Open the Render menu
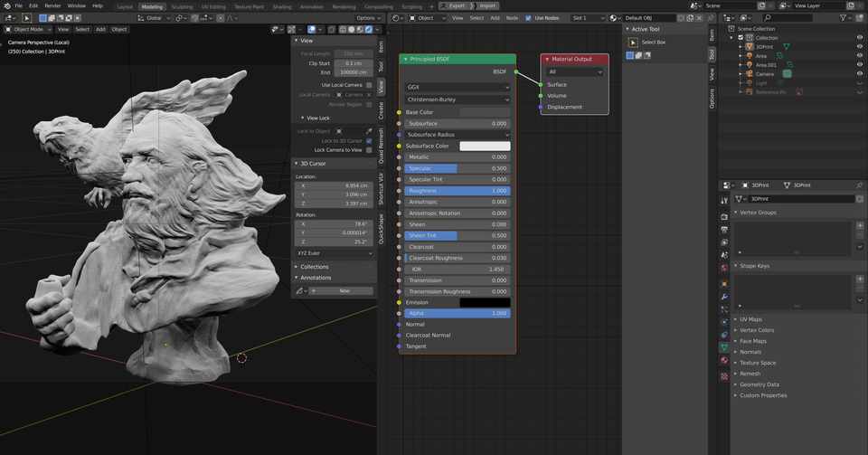Viewport: 868px width, 455px height. (x=52, y=5)
